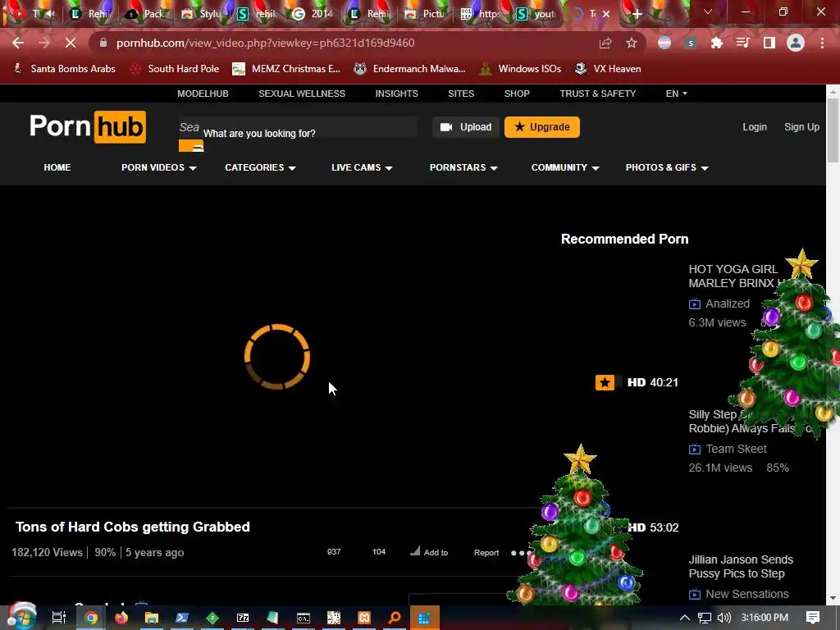The image size is (840, 630).
Task: Open the tab search chevron
Action: 708,11
